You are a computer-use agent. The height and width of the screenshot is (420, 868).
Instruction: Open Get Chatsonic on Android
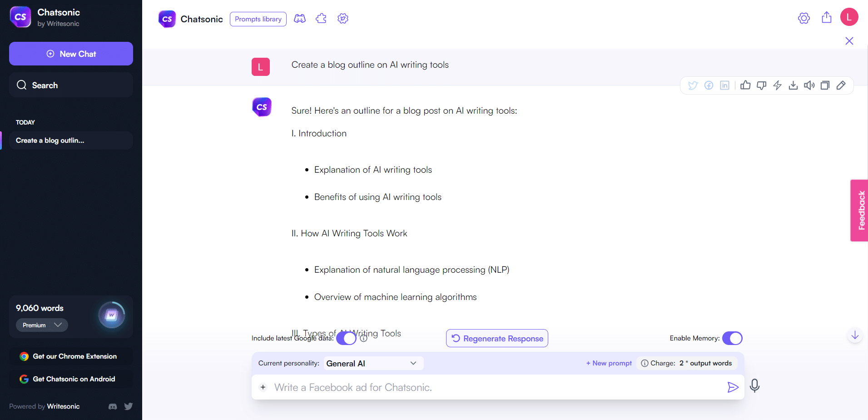pos(71,379)
